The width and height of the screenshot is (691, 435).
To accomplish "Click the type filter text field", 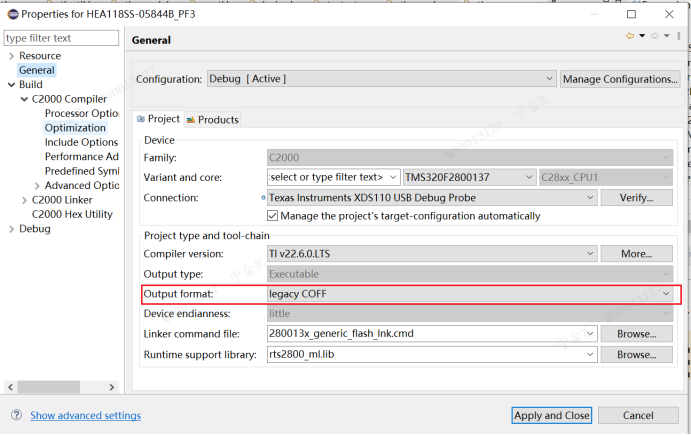I will pos(61,38).
